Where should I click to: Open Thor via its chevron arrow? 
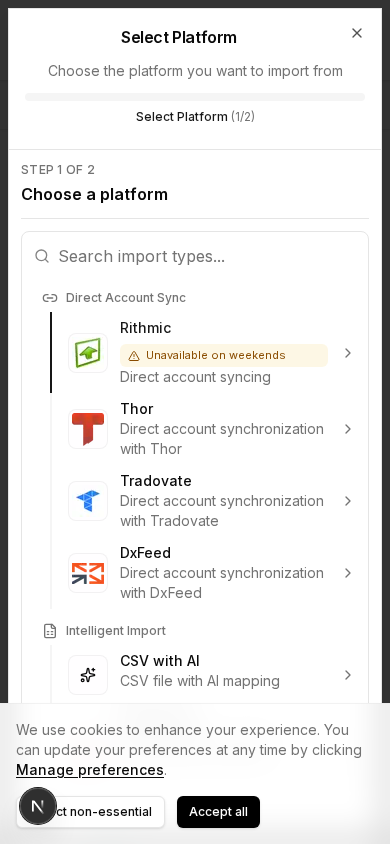coord(348,429)
